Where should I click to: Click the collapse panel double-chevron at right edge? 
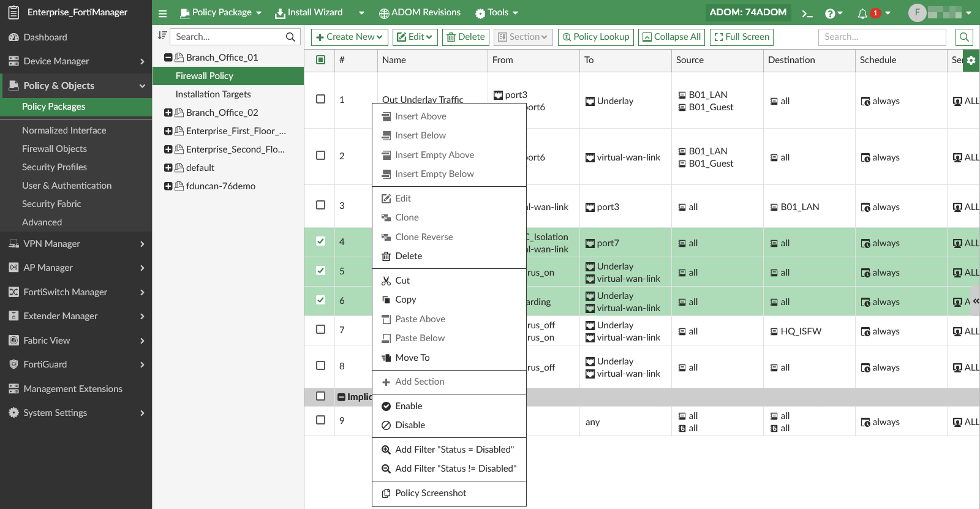point(976,301)
